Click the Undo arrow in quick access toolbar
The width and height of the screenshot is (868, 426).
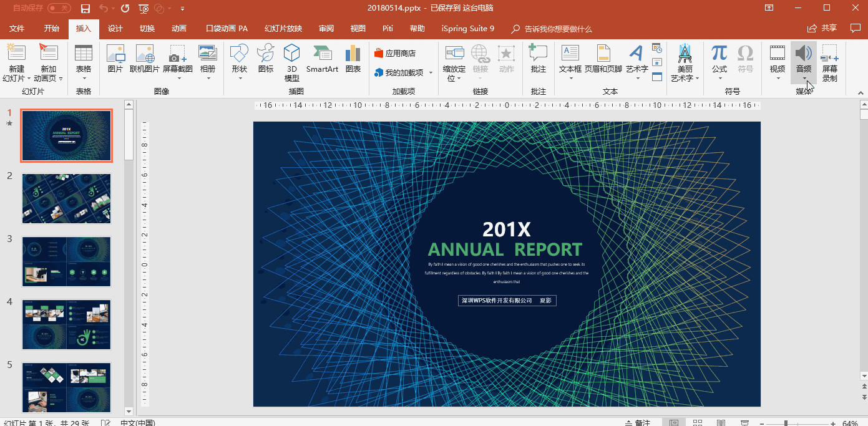click(104, 8)
